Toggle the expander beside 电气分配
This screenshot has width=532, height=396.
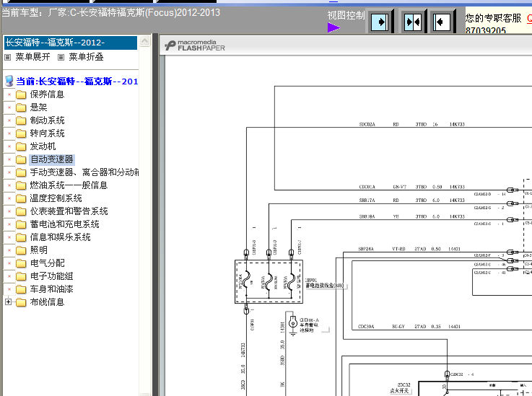point(9,263)
